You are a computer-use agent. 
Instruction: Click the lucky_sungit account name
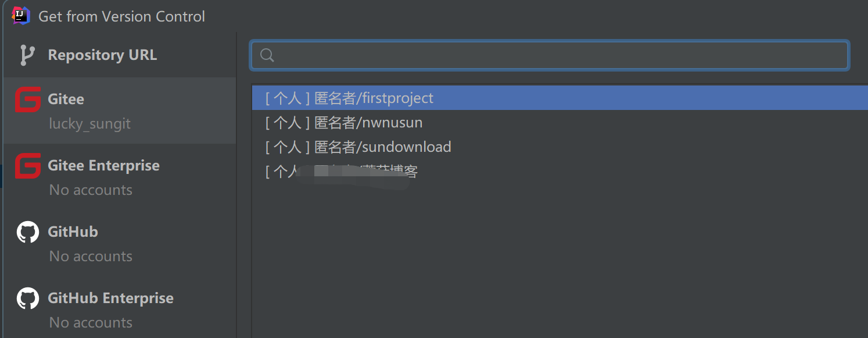(89, 124)
